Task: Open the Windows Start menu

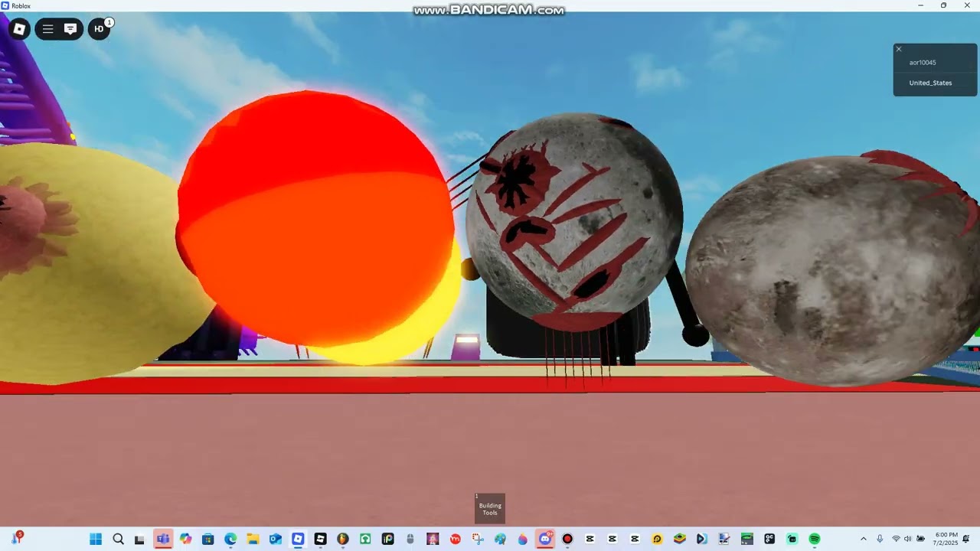Action: point(96,540)
